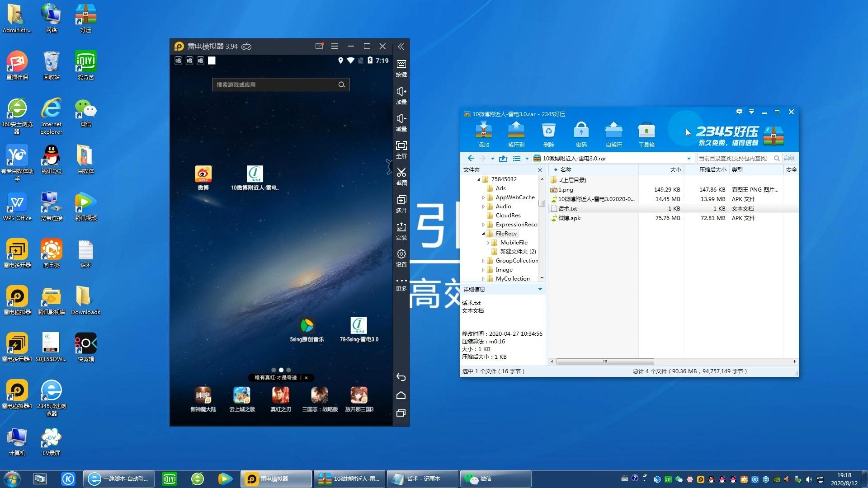The height and width of the screenshot is (488, 868).
Task: Click the recent apps button in the emulator
Action: coord(401,413)
